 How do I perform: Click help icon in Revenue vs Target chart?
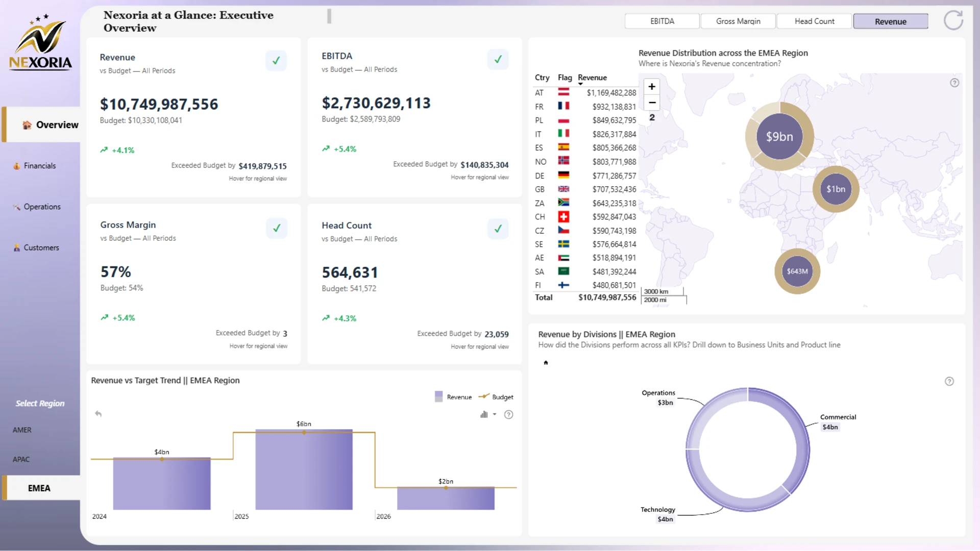[509, 414]
